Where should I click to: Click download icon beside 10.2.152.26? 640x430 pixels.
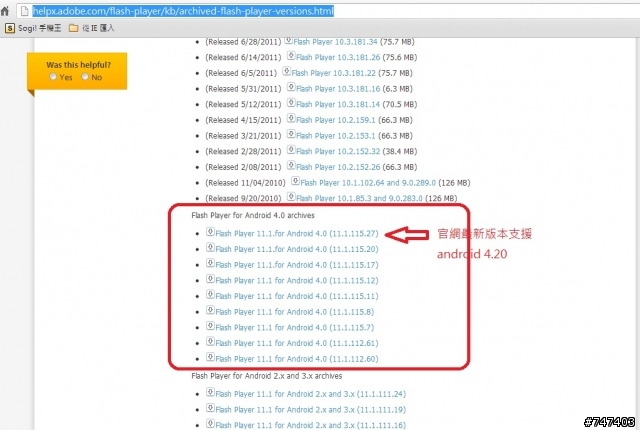[291, 165]
